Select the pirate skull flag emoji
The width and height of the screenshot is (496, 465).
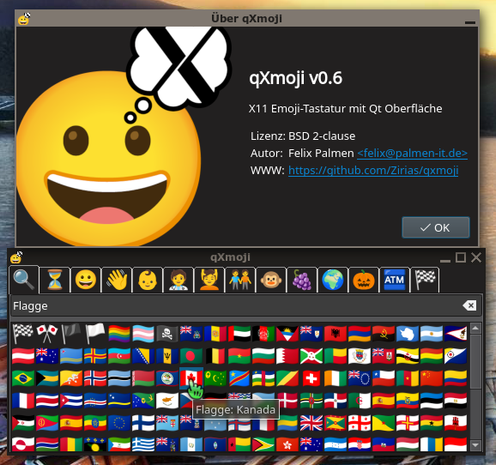click(167, 334)
